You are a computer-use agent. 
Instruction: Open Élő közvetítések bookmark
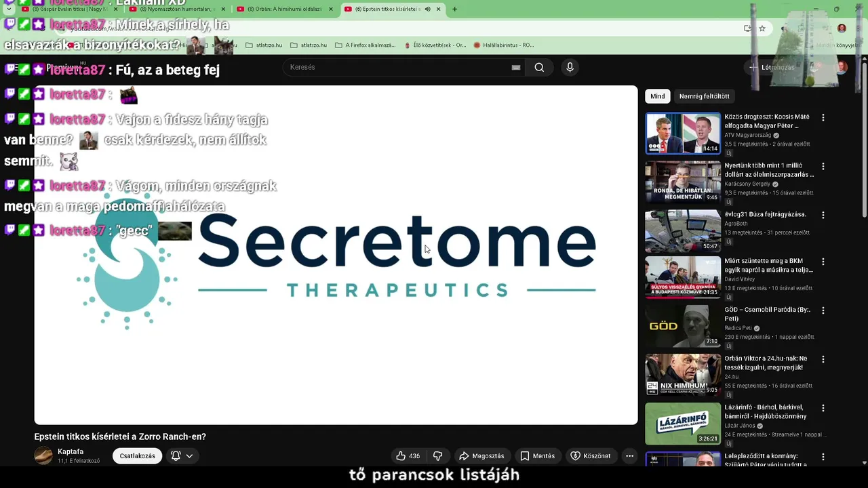tap(435, 45)
